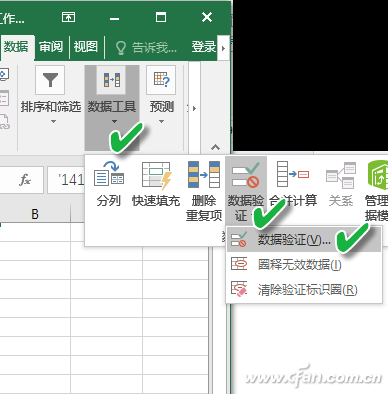Open the Review (审阅) tab
This screenshot has height=394, width=388.
[51, 47]
